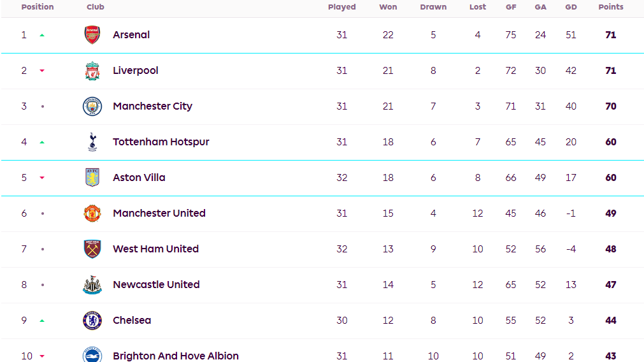Open the Tottenham Hotspur club name link
The image size is (644, 362).
(161, 142)
